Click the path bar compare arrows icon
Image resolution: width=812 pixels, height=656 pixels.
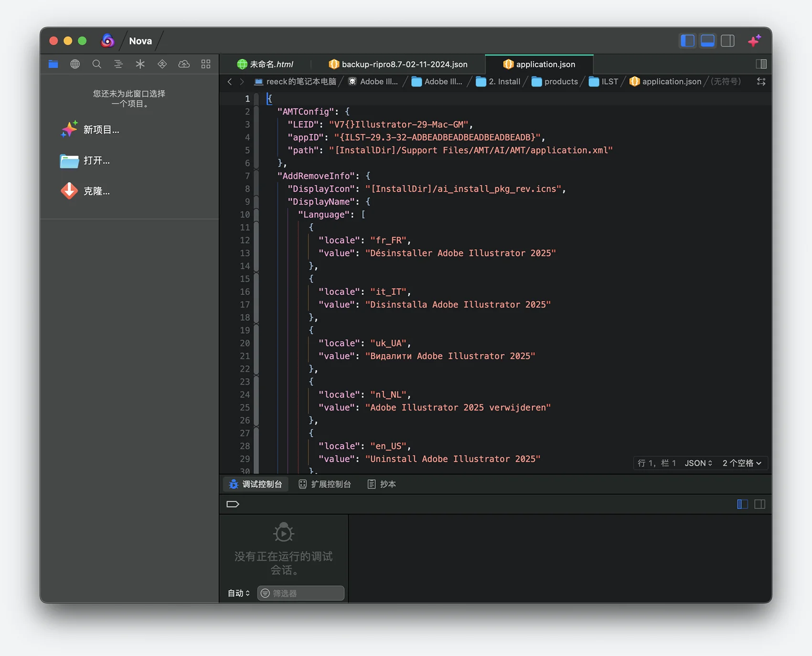tap(761, 82)
